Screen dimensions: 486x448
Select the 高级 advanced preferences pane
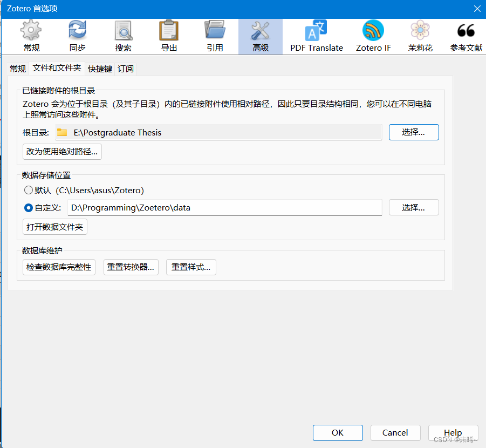tap(261, 37)
